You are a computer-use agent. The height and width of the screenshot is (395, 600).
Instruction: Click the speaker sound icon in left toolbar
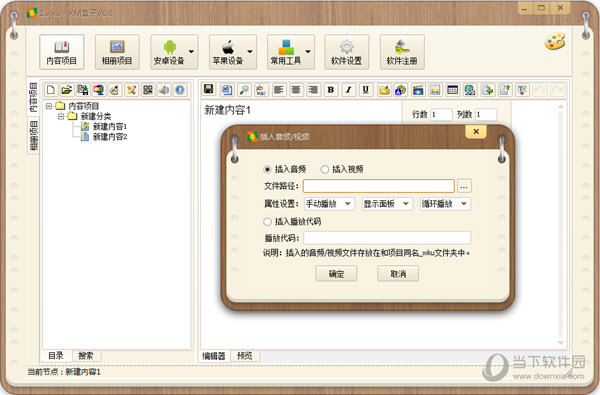pos(164,90)
